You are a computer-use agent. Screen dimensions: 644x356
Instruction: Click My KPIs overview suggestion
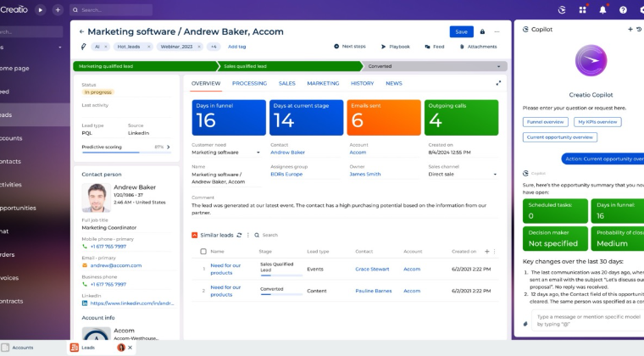coord(597,122)
